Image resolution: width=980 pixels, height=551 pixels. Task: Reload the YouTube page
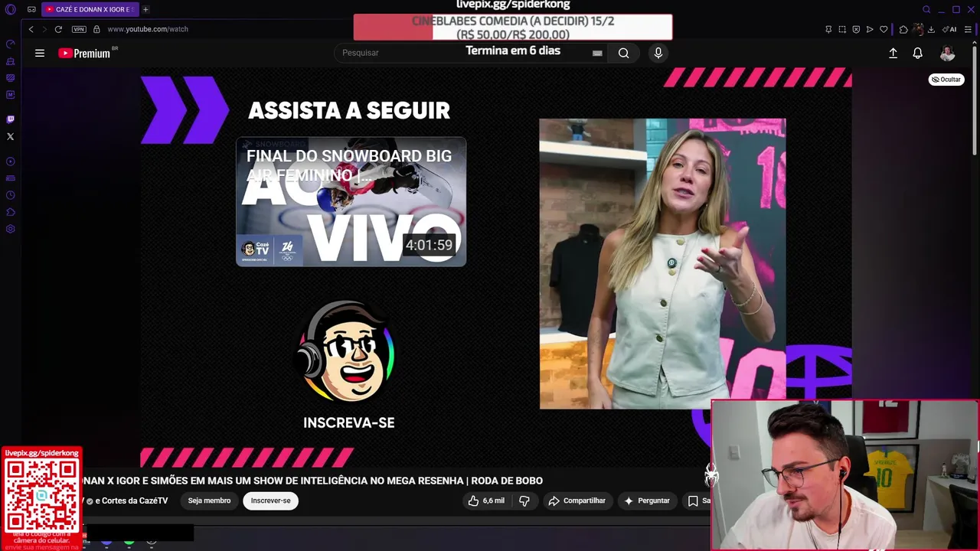(58, 29)
